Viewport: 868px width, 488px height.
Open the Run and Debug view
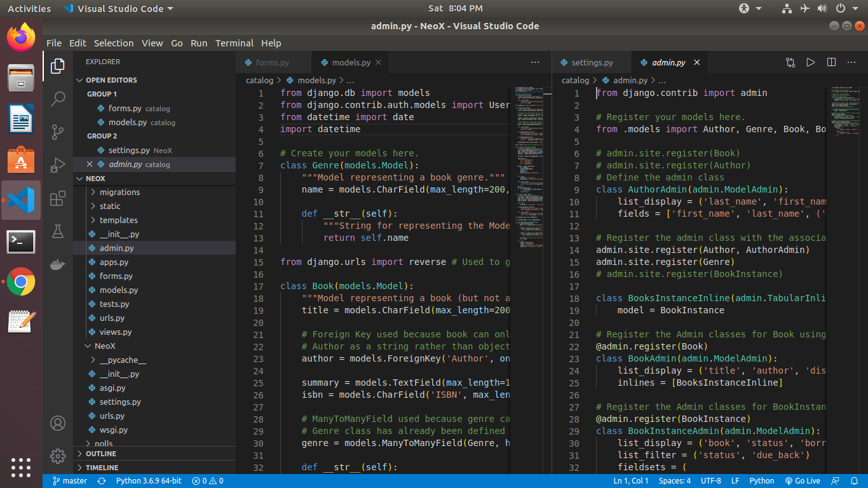(x=58, y=165)
